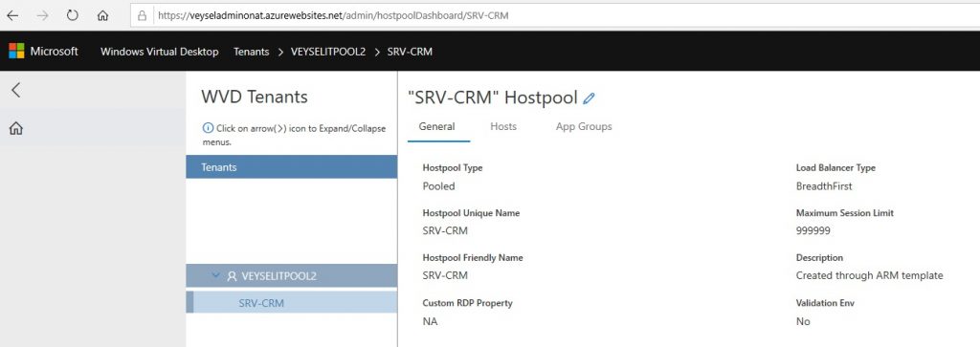Click the Microsoft logo

click(x=16, y=52)
